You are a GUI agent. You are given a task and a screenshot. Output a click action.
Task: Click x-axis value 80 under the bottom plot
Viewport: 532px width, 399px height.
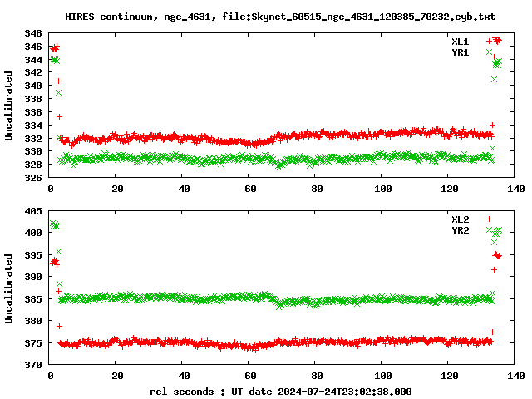[317, 377]
